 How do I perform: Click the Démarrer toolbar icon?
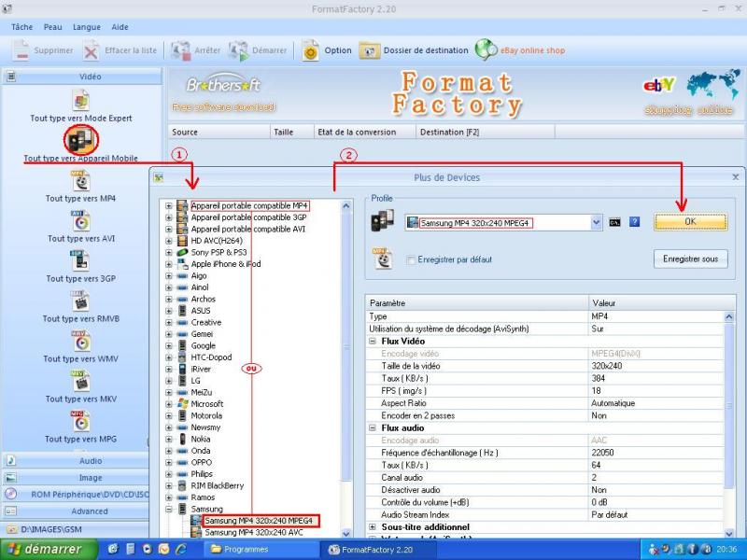pos(238,50)
